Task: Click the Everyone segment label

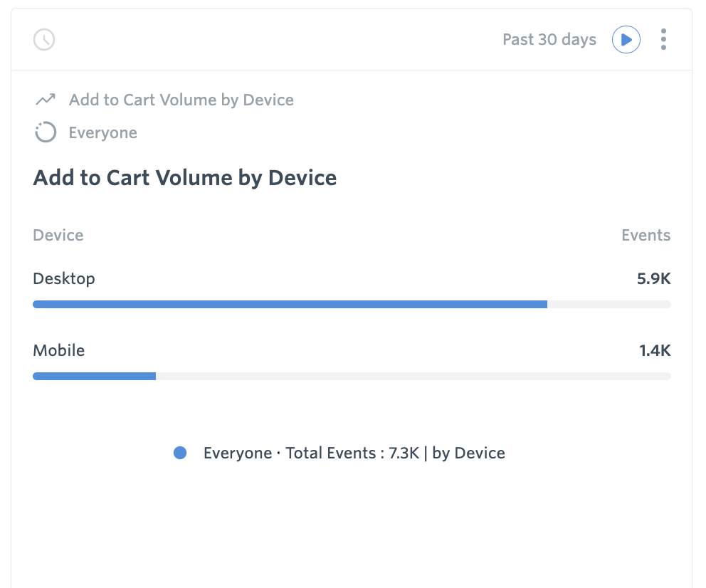Action: click(x=102, y=132)
